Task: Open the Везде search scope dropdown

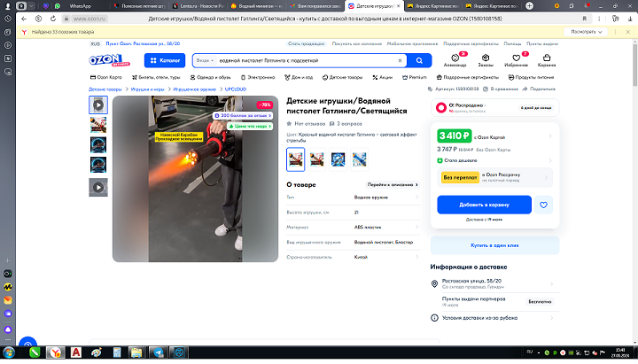Action: point(205,60)
